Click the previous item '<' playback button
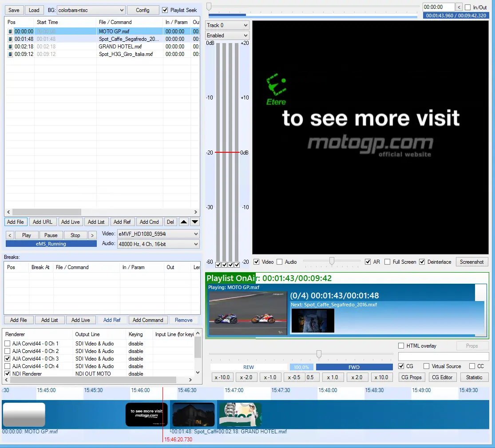This screenshot has height=448, width=495. point(10,235)
